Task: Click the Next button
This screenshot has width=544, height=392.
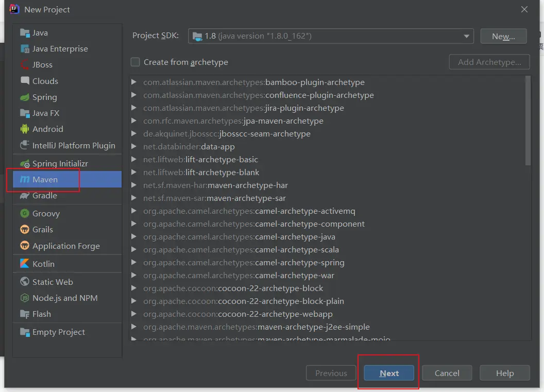Action: [389, 373]
